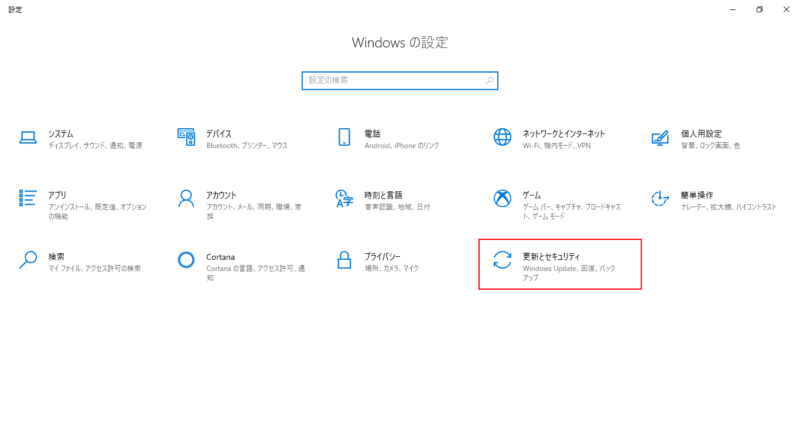Click 'Windows Update、回復、バックアップ' description
Viewport: 800px width, 426px height.
click(x=569, y=273)
